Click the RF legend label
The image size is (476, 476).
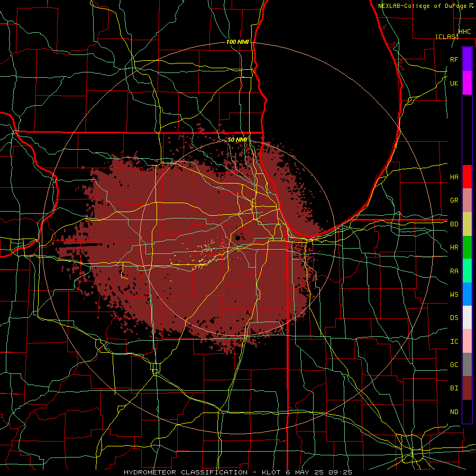coord(454,59)
